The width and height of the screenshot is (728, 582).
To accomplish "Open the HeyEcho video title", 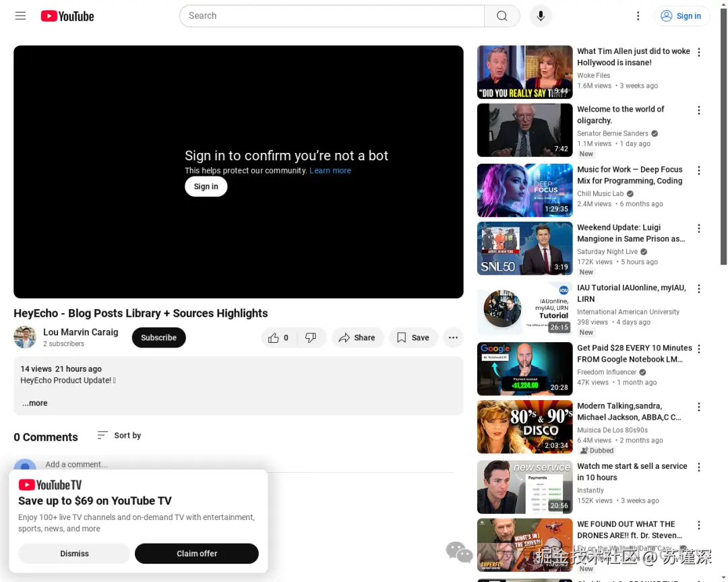I will coord(141,313).
